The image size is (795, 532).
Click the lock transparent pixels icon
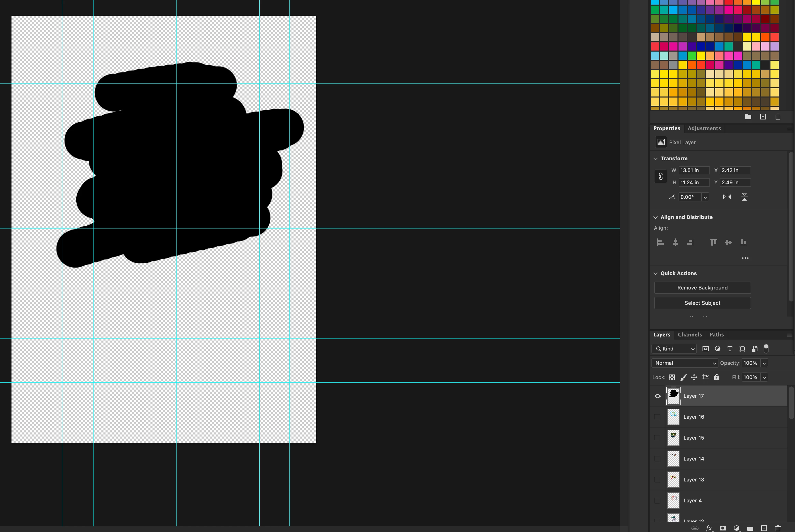pos(672,377)
